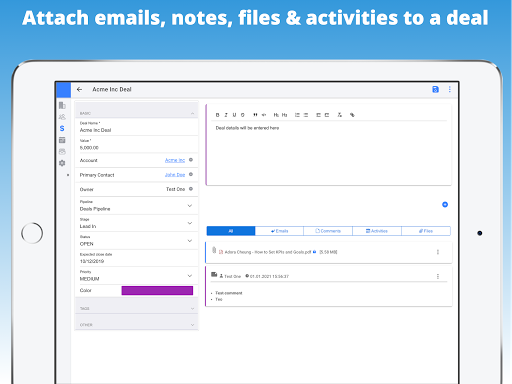512x384 pixels.
Task: Switch to the Emails tab
Action: 279,231
